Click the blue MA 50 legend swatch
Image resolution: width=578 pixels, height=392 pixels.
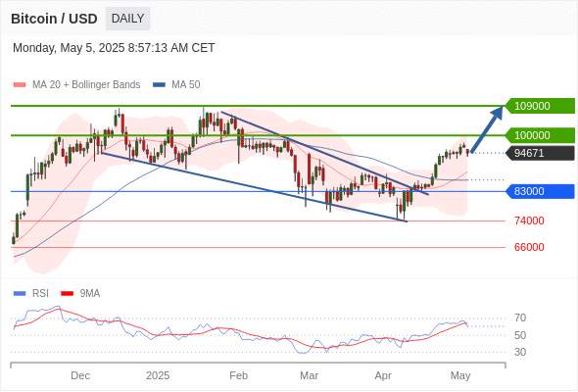tap(159, 85)
